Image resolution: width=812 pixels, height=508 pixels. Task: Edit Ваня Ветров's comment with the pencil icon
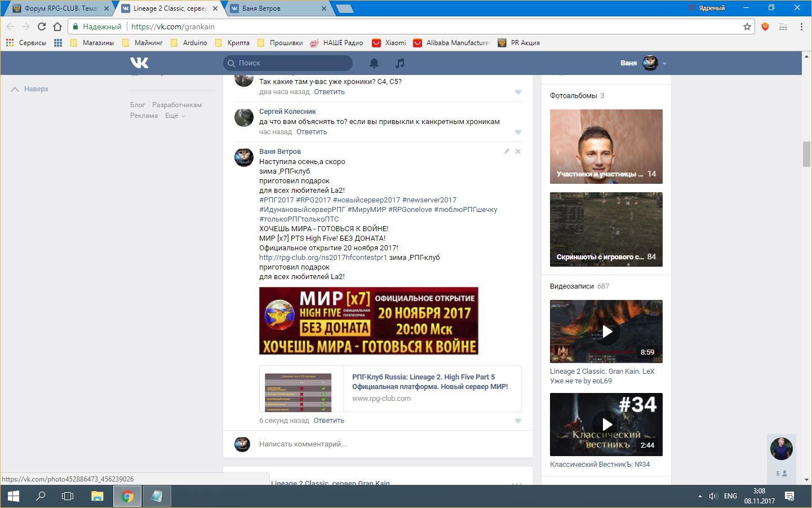click(x=507, y=151)
